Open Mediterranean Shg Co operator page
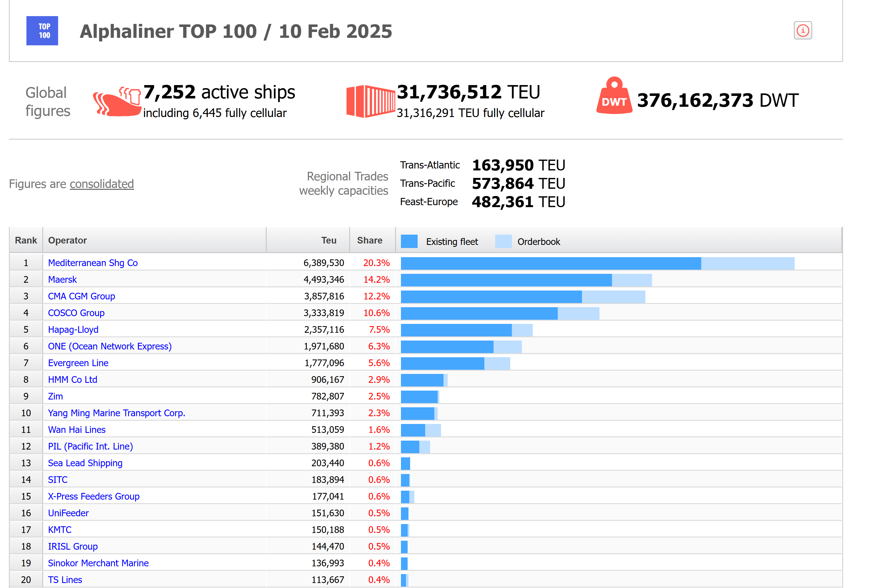The width and height of the screenshot is (892, 588). pos(93,263)
